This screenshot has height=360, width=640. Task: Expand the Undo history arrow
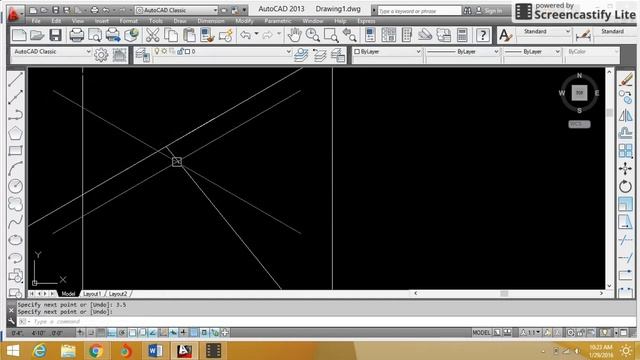[x=256, y=34]
